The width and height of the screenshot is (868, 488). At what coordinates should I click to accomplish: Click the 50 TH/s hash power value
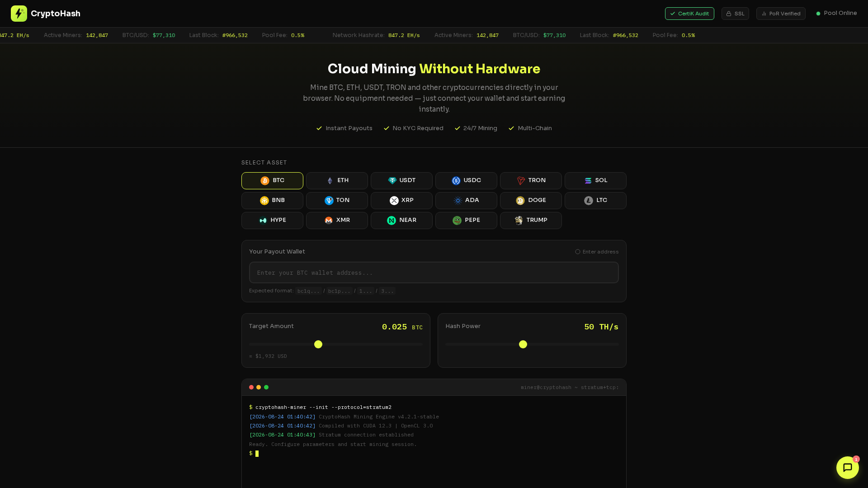pos(601,327)
